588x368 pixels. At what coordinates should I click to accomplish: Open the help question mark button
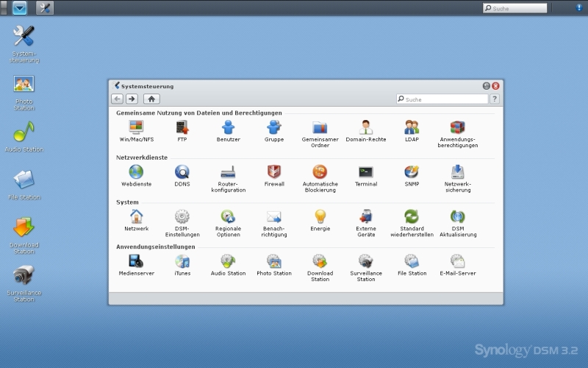coord(495,99)
